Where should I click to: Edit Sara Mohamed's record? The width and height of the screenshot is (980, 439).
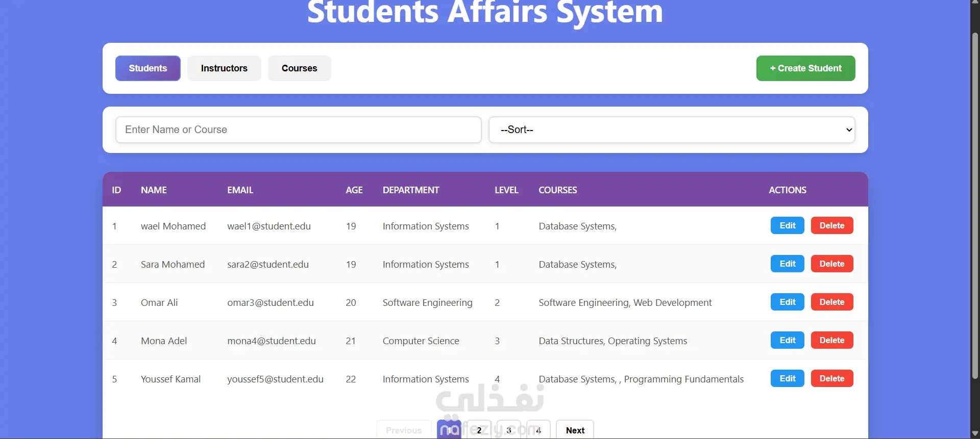[x=787, y=264]
